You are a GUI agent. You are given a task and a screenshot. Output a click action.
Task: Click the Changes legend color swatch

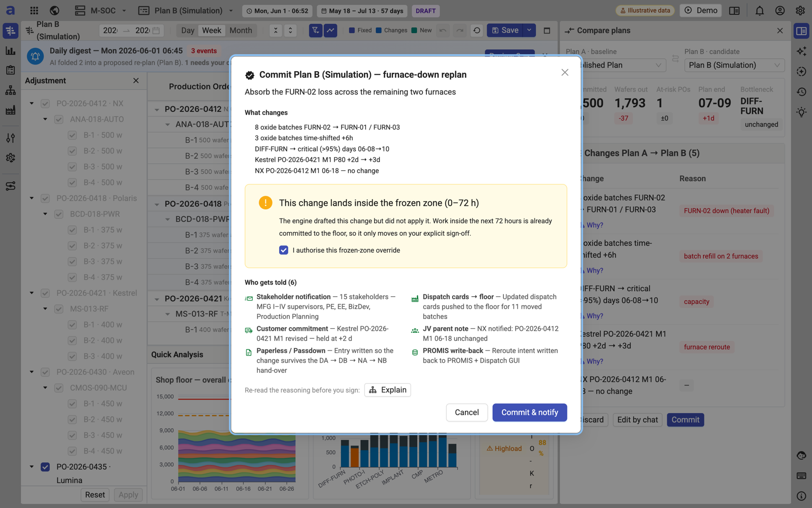pos(379,30)
